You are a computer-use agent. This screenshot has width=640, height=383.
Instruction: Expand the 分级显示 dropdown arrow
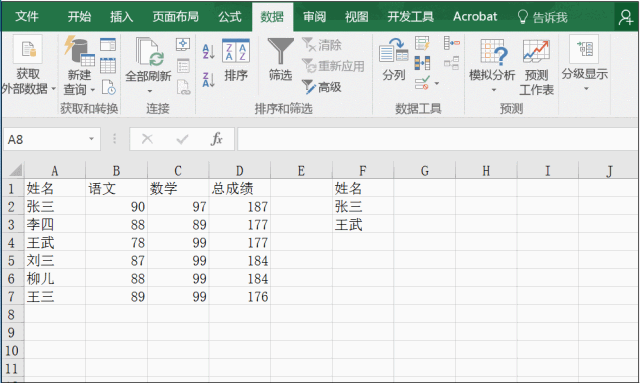(586, 89)
